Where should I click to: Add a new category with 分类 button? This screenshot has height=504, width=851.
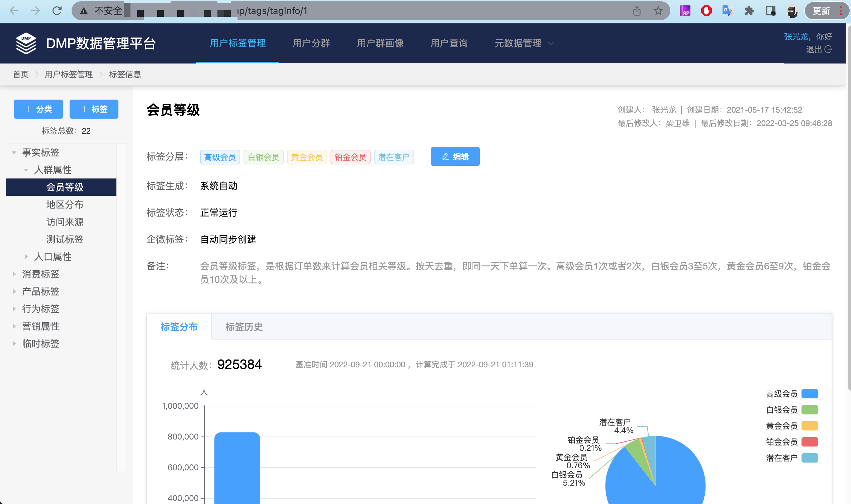click(x=38, y=109)
